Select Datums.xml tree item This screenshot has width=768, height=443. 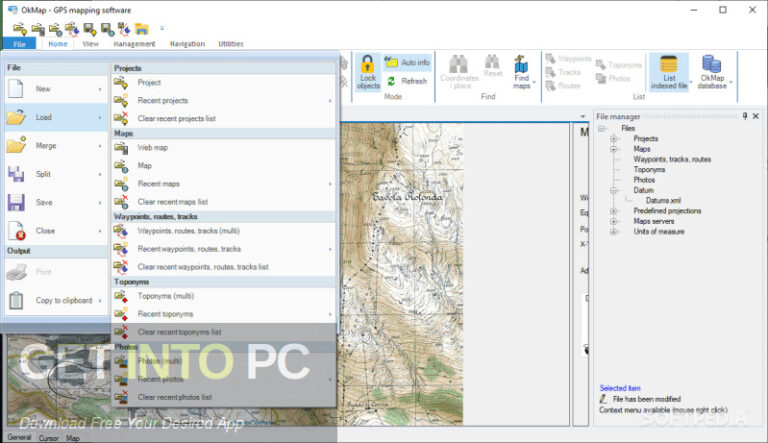click(x=663, y=200)
